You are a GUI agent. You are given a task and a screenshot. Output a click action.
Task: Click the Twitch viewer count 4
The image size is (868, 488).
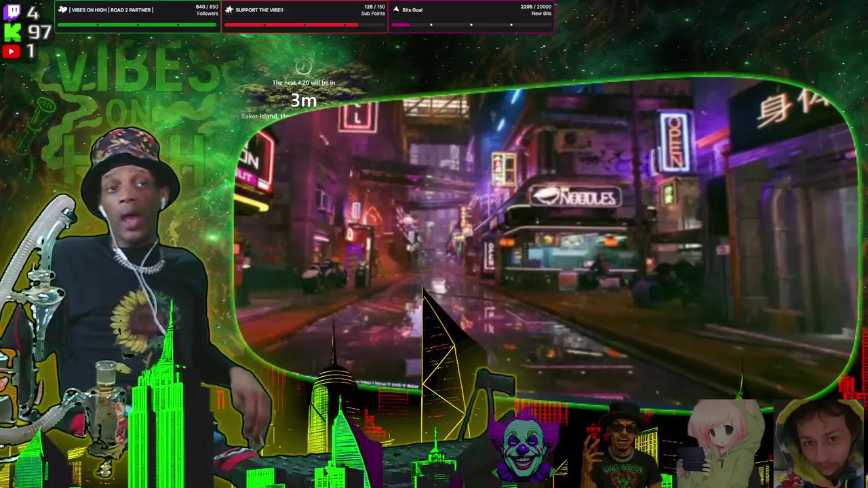tap(33, 12)
